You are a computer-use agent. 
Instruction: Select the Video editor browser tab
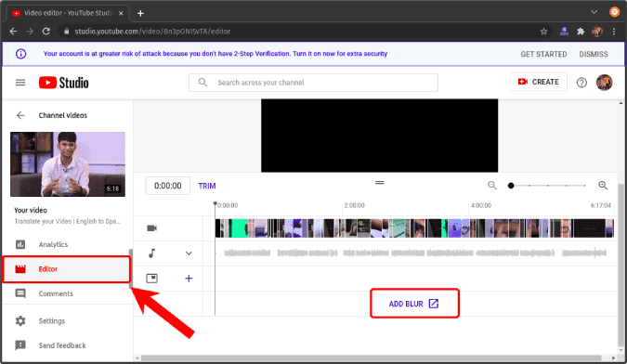click(x=68, y=13)
